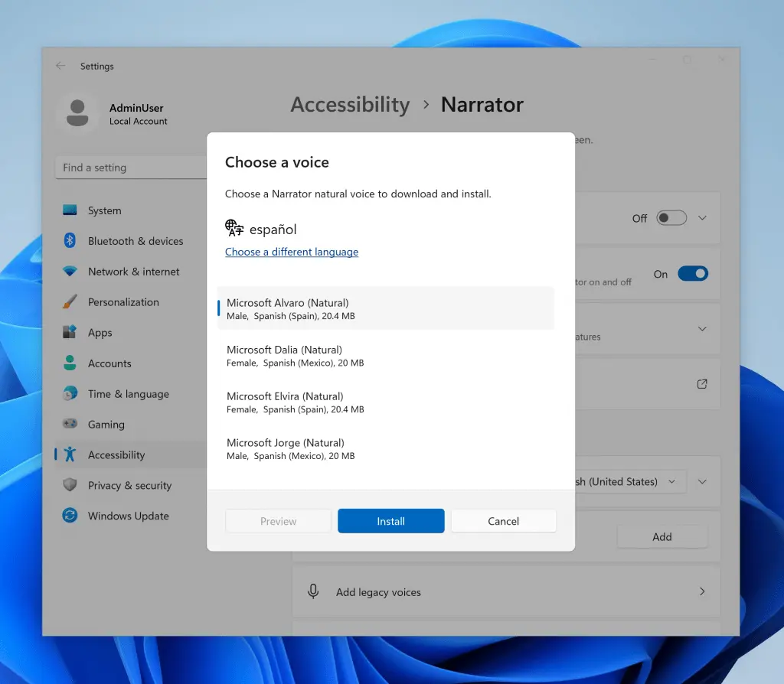Click the Find a setting search box
Screen dimensions: 784x684
(130, 168)
